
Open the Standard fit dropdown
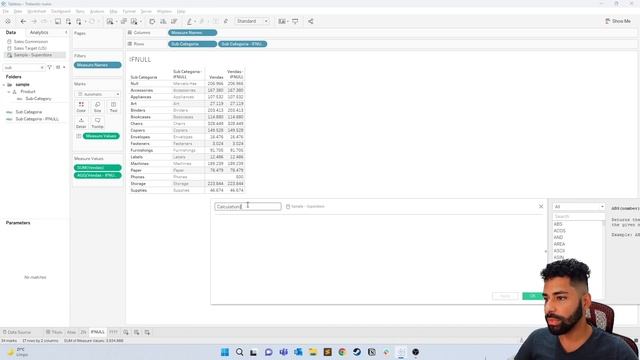[252, 21]
